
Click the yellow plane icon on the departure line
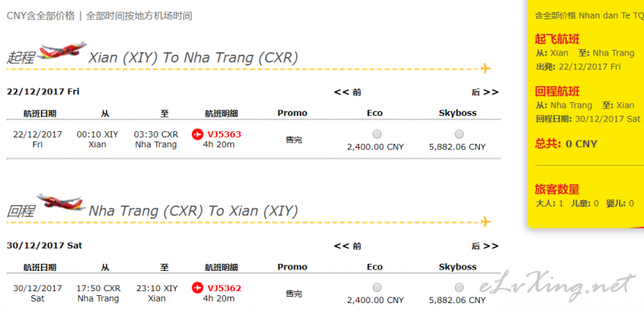click(x=485, y=68)
